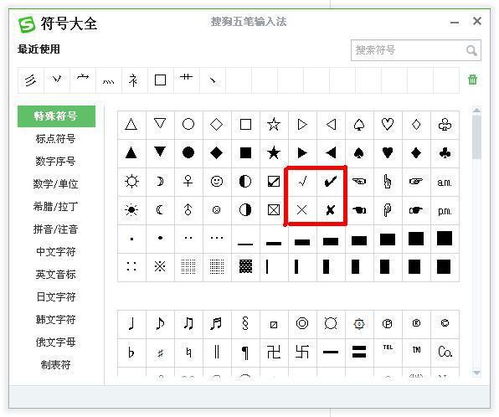Switch to 英文音标 category
The image size is (499, 417).
coord(56,275)
